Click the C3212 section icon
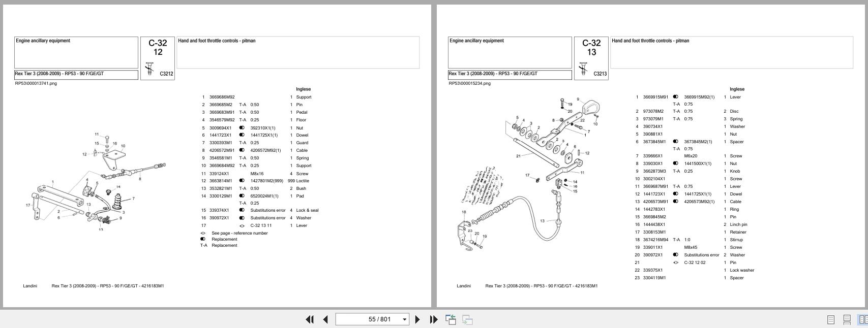 149,70
